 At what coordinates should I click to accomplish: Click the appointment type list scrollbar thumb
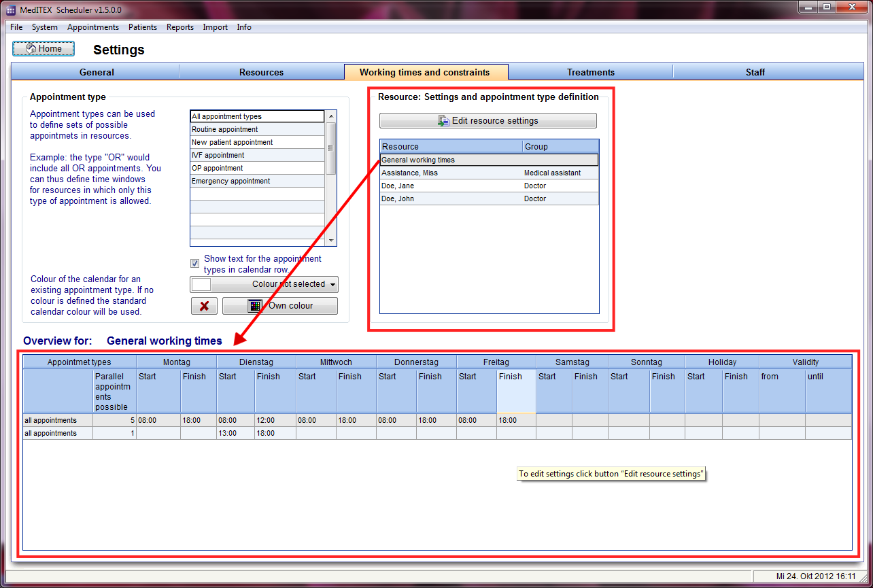point(331,148)
